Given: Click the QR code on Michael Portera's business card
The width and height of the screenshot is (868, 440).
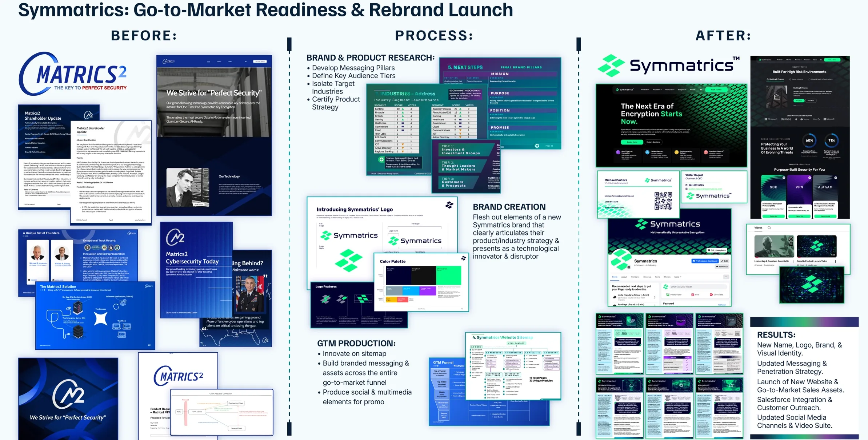Looking at the screenshot, I should (663, 201).
